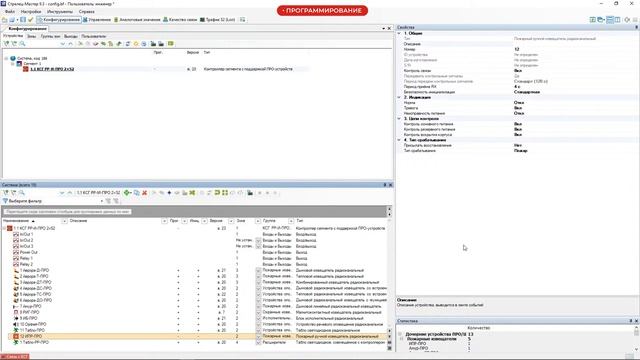Open the Настройки menu
The width and height of the screenshot is (640, 360).
tap(31, 12)
